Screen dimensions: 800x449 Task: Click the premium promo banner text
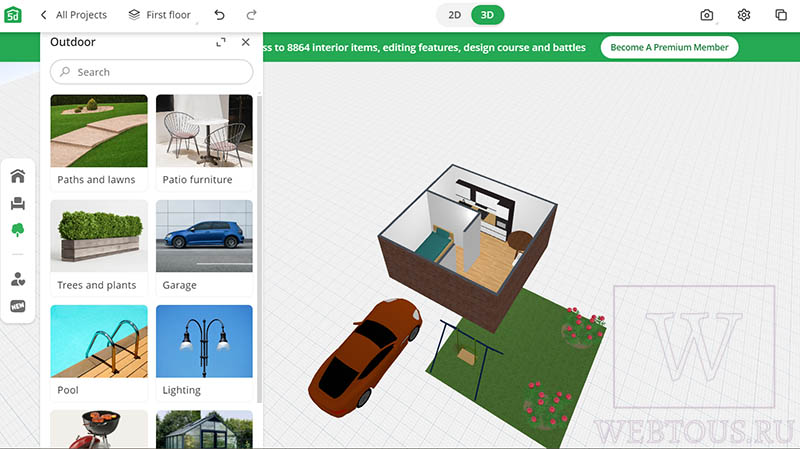click(424, 47)
